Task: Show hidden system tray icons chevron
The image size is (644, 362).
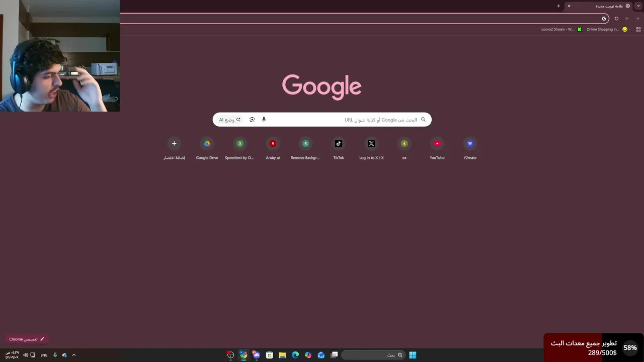Action: 74,355
